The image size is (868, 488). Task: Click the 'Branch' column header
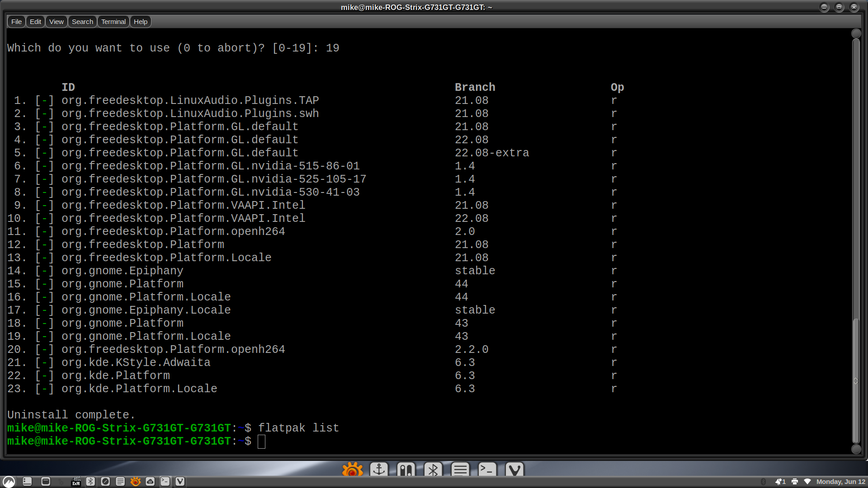[x=475, y=87]
